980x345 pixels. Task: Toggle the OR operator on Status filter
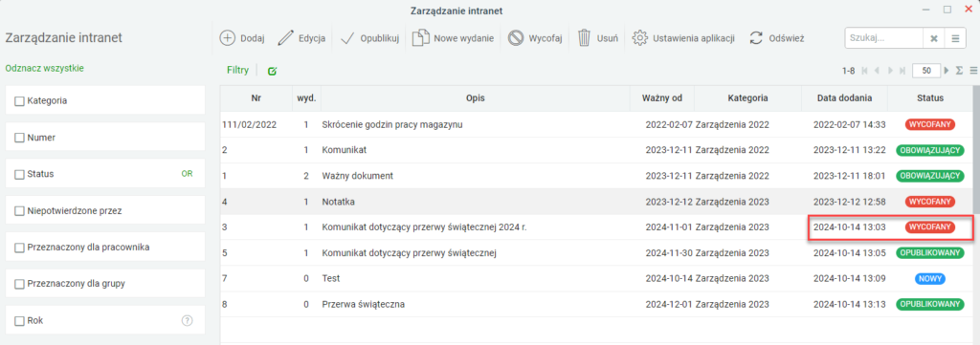[187, 174]
